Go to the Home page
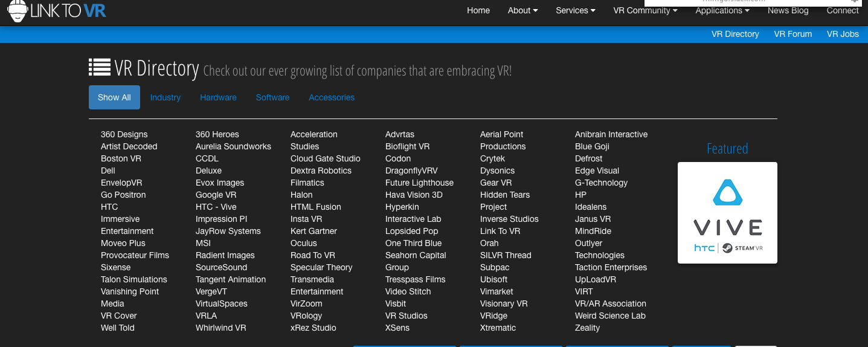The height and width of the screenshot is (347, 868). click(x=478, y=10)
